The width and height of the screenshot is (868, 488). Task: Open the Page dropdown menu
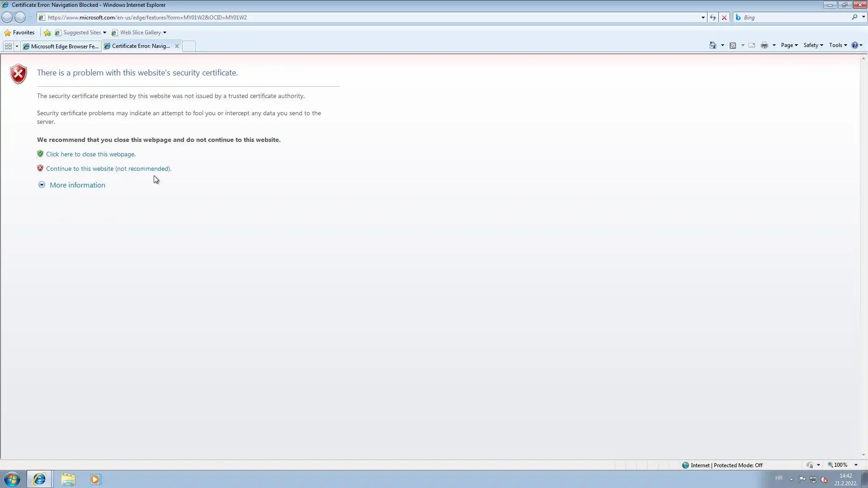[x=789, y=45]
